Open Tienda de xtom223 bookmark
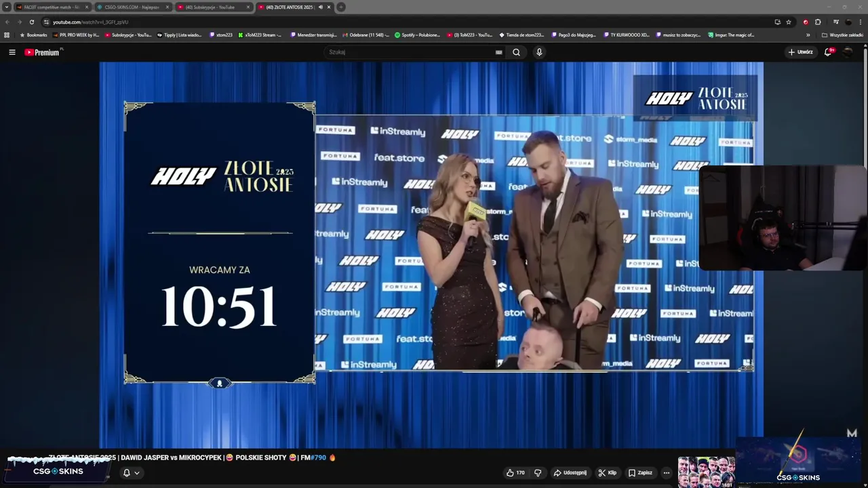Viewport: 868px width, 488px height. tap(521, 35)
